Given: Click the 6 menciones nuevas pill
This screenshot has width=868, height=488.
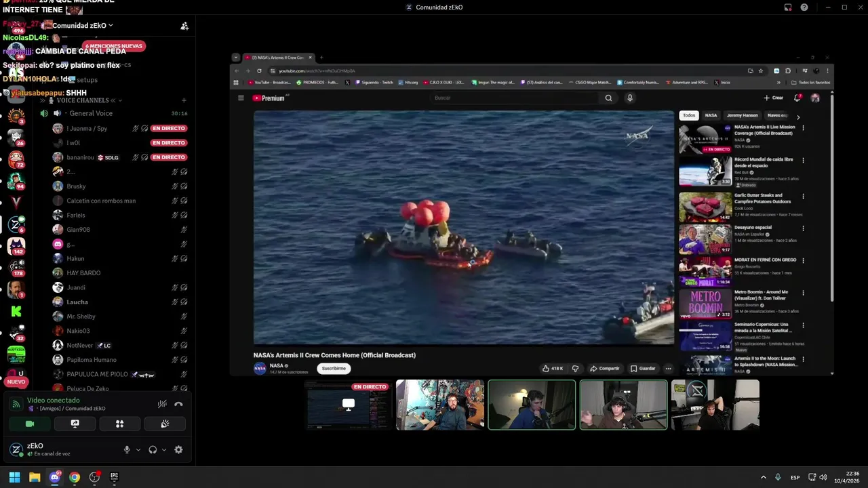Looking at the screenshot, I should (x=114, y=46).
